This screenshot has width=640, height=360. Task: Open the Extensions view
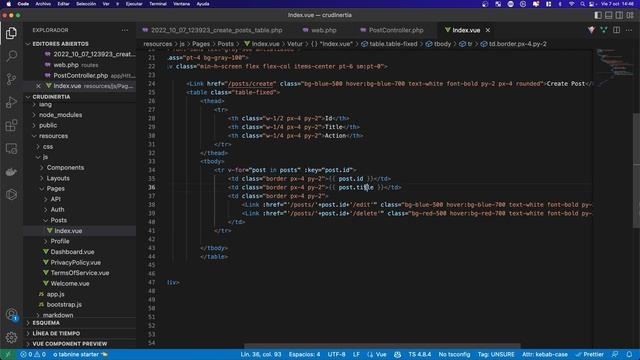(11, 125)
